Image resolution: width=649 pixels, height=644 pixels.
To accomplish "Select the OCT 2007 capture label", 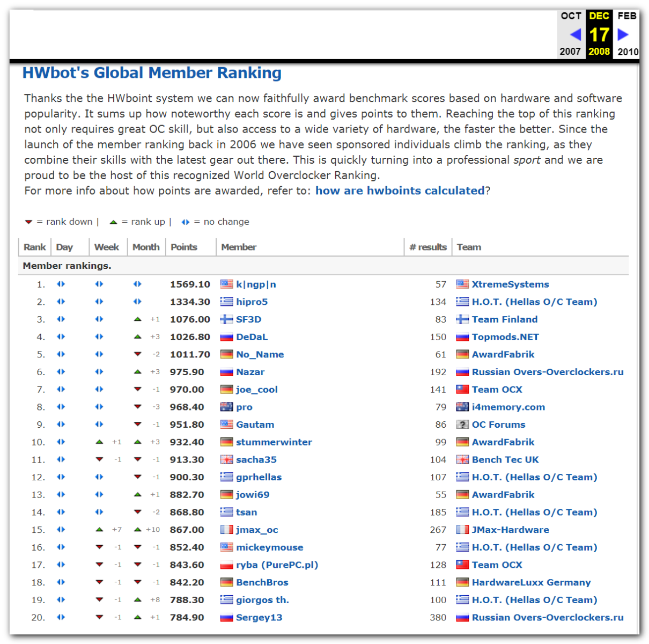I will [571, 33].
